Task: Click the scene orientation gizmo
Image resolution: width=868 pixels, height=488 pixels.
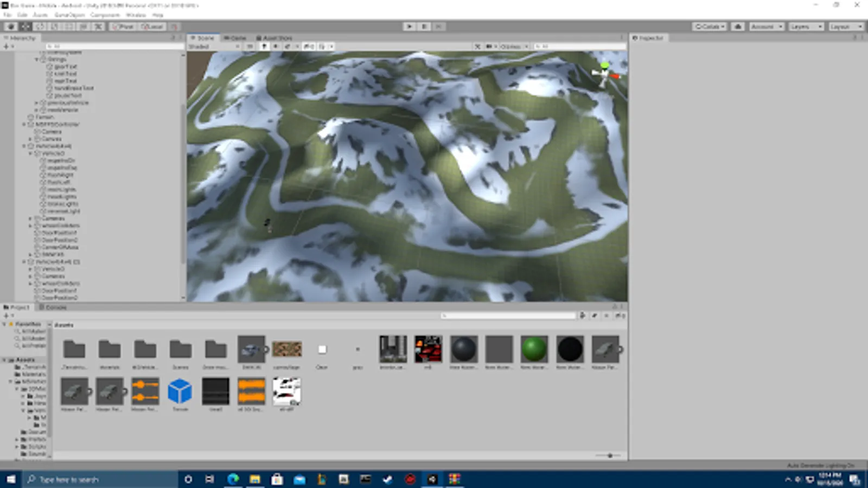Action: click(605, 74)
